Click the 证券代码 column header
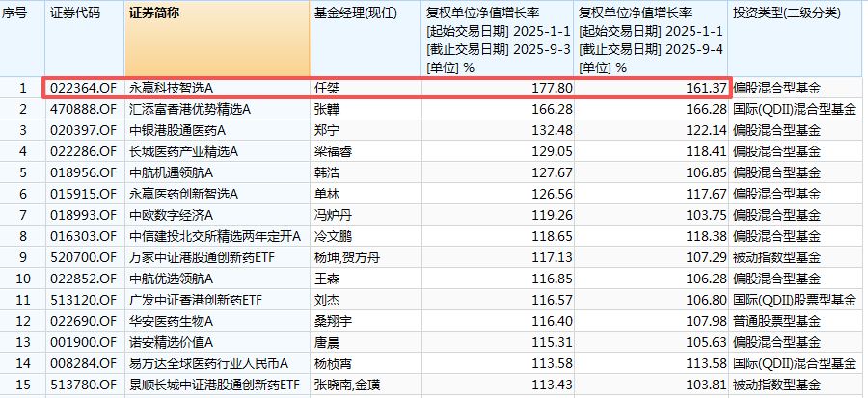Image resolution: width=868 pixels, height=398 pixels. (x=85, y=39)
